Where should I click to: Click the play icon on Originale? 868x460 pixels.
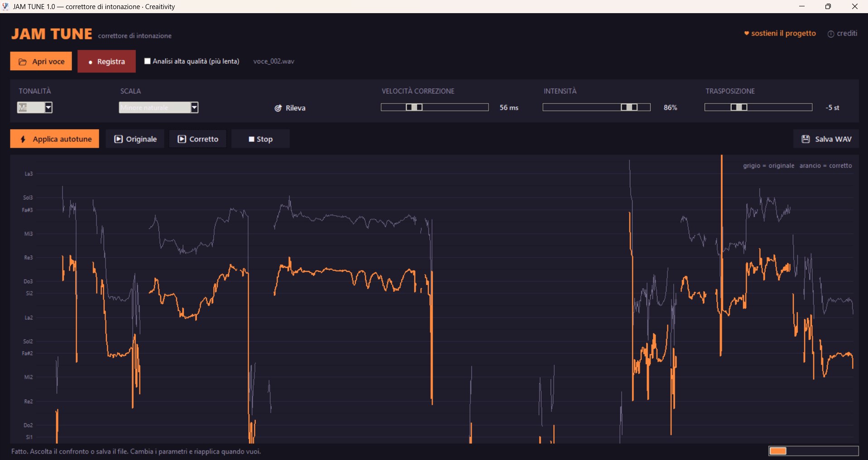tap(118, 139)
